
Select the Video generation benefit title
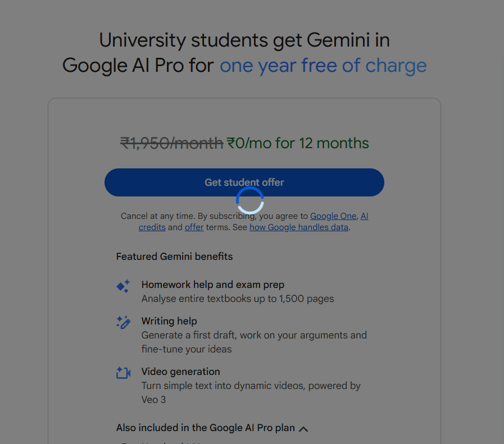[x=181, y=372]
